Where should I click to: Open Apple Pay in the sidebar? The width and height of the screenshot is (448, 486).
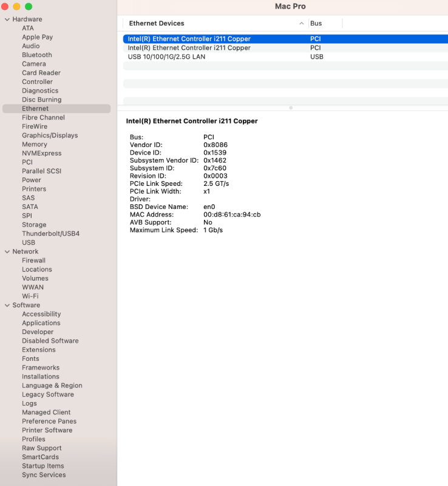pos(38,37)
